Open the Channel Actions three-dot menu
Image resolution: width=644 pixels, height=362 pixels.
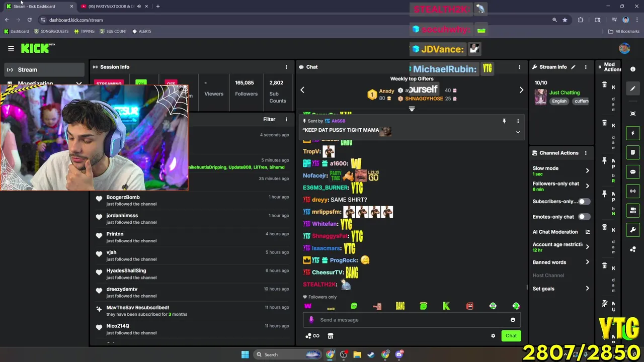(586, 153)
